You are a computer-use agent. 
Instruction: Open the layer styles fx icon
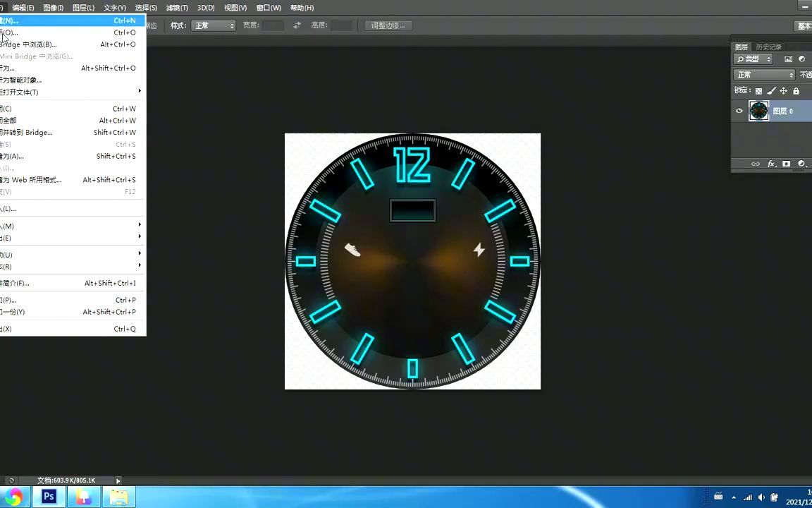pyautogui.click(x=771, y=163)
